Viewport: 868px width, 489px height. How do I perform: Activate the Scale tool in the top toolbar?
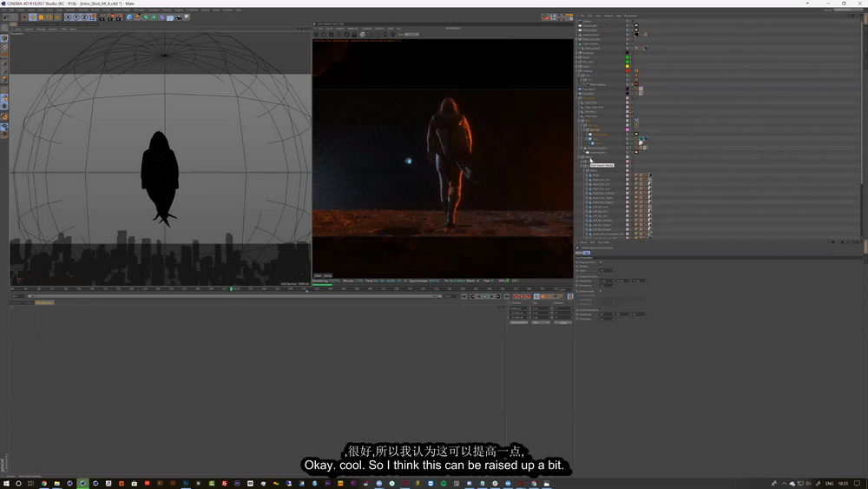pyautogui.click(x=41, y=17)
